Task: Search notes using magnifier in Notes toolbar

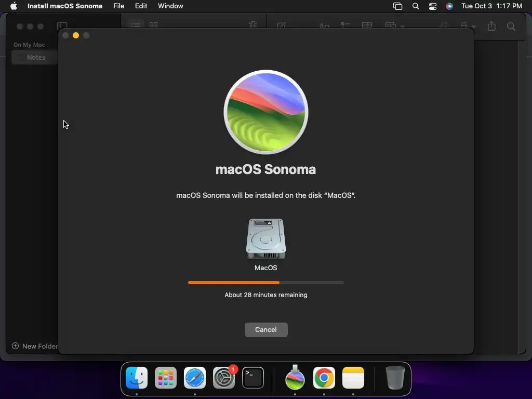Action: 511,26
